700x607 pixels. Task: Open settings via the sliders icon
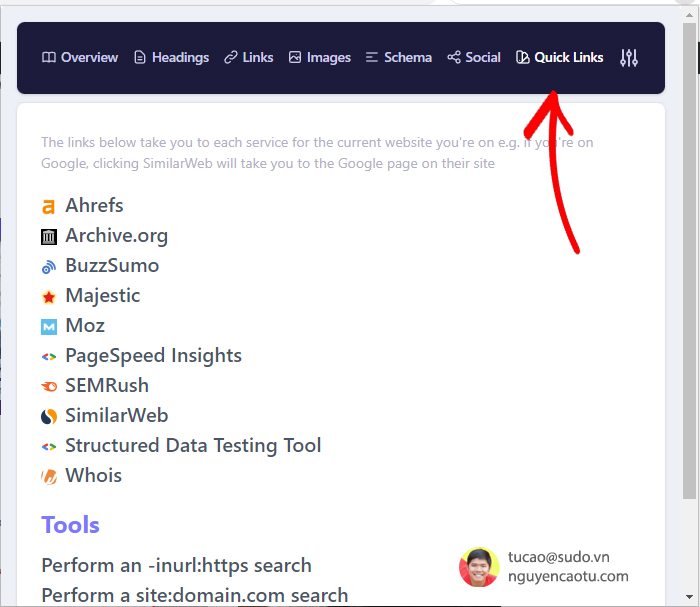[x=628, y=58]
